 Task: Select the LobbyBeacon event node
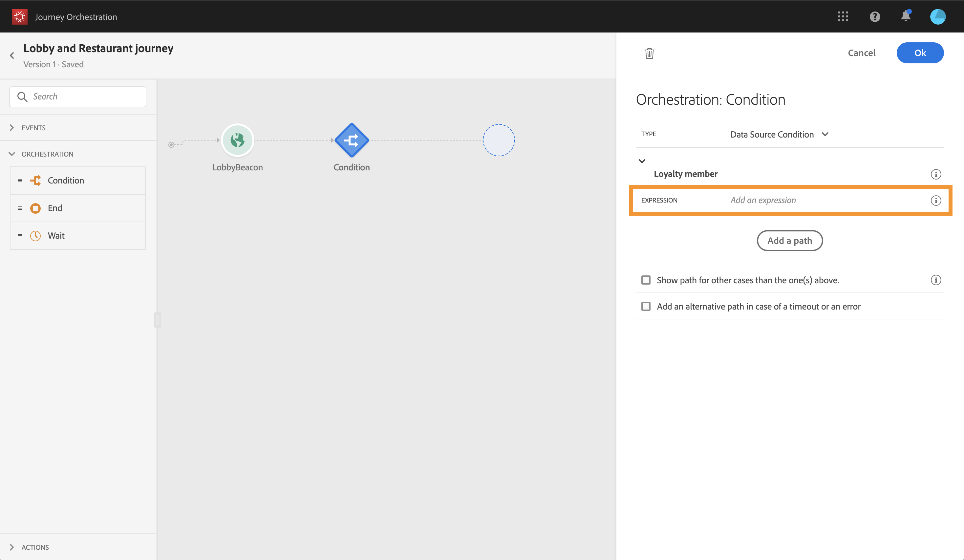(237, 140)
